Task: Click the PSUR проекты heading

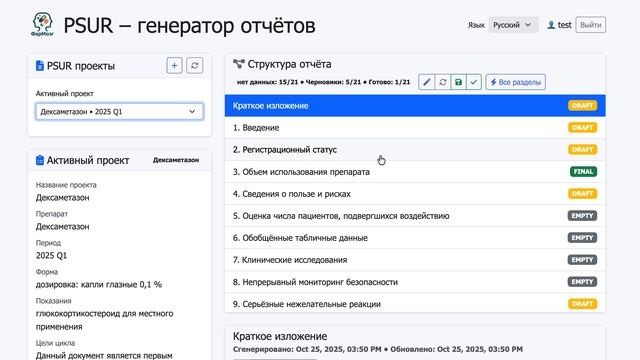Action: 81,66
